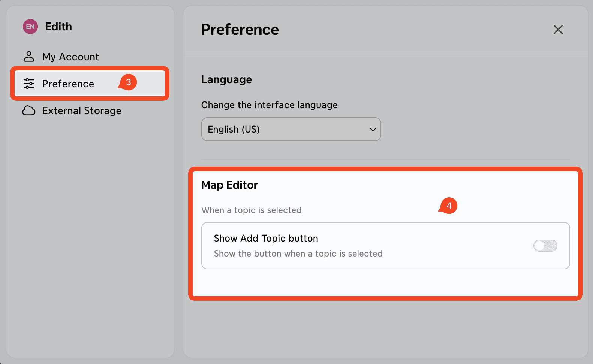Click the Preference sliders icon

click(29, 84)
